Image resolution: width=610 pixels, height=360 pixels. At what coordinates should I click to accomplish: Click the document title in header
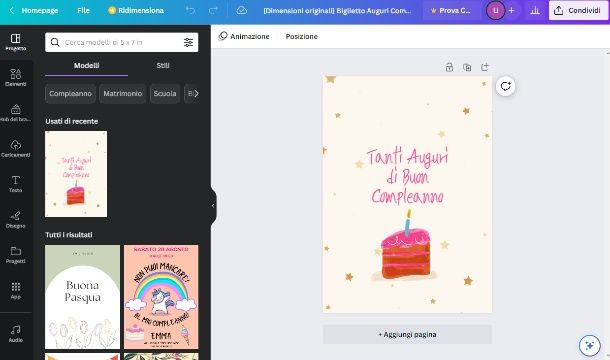(337, 11)
